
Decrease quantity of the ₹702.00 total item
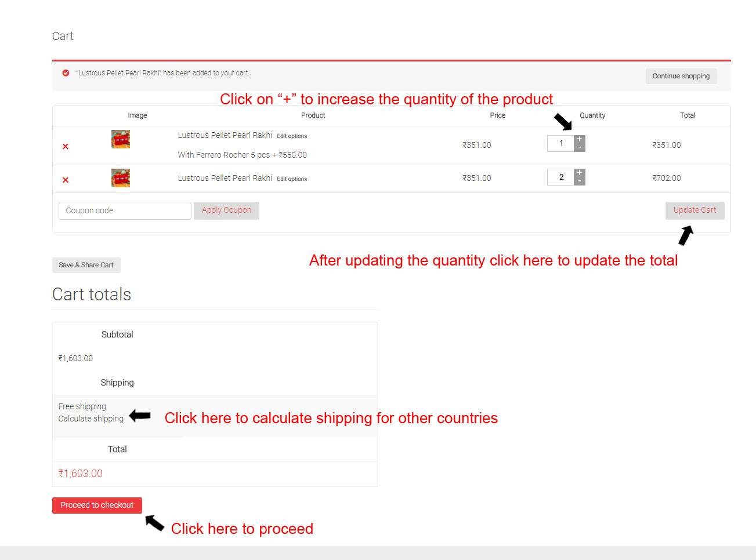pos(579,181)
